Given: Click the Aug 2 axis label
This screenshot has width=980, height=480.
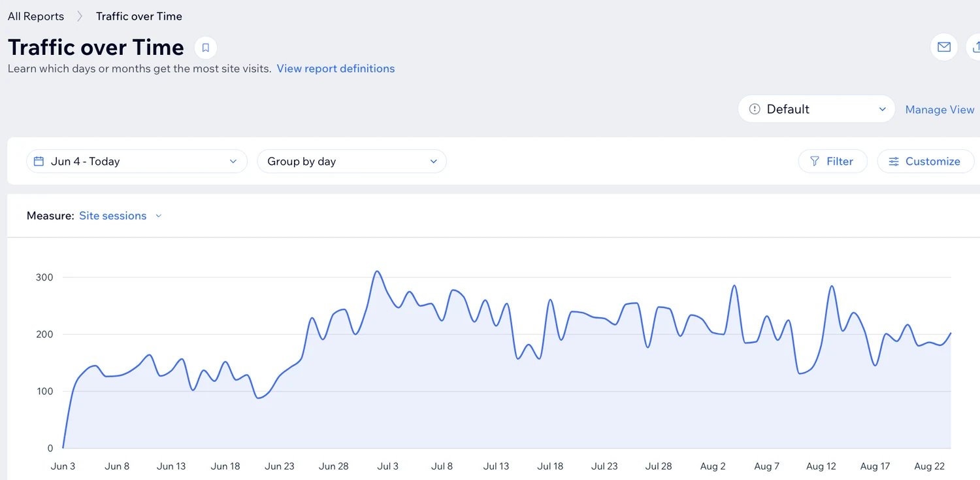Looking at the screenshot, I should point(713,466).
